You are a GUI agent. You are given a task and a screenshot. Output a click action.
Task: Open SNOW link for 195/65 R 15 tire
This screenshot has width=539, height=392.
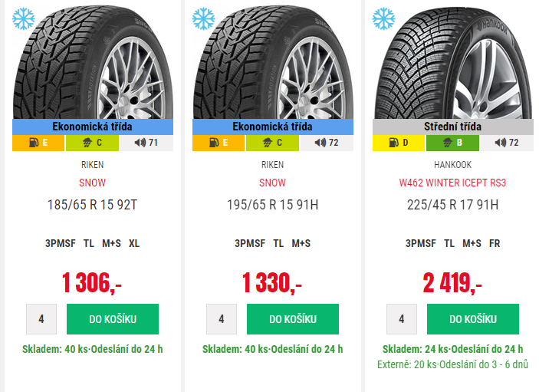coord(272,183)
